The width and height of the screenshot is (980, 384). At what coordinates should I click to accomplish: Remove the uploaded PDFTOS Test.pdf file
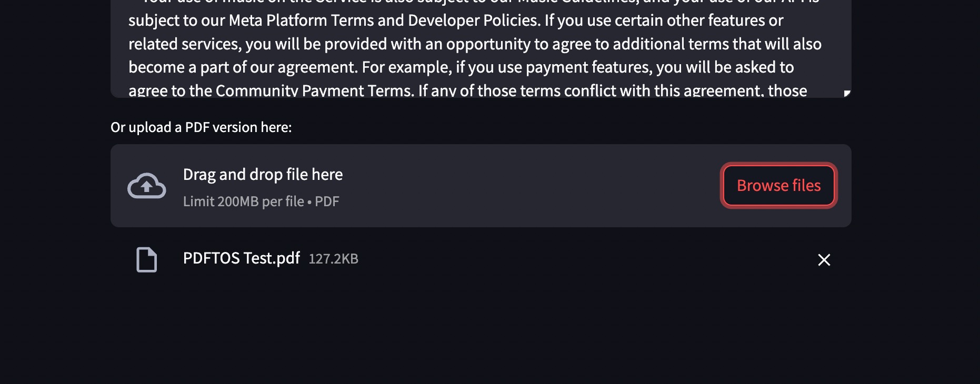[x=824, y=260]
